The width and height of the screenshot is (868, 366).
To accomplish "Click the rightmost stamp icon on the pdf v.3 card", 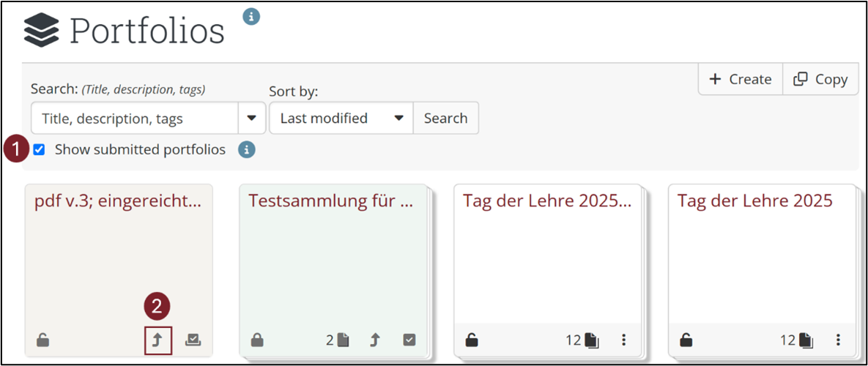I will [193, 340].
